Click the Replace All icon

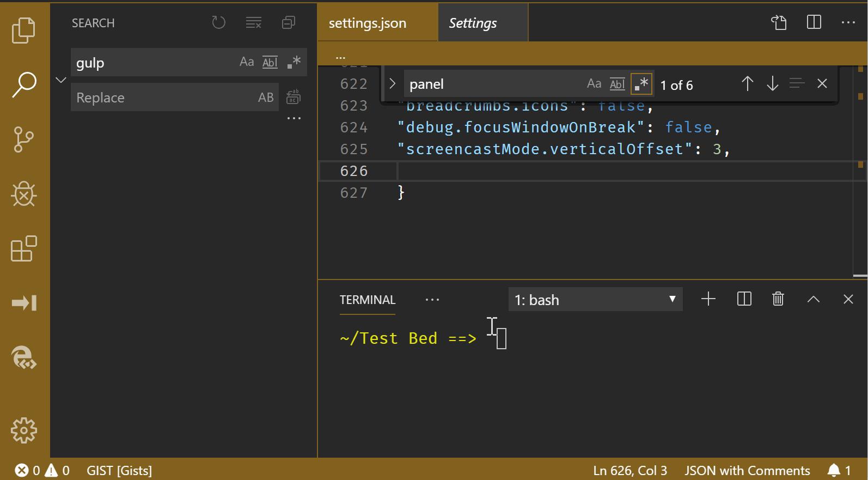294,97
